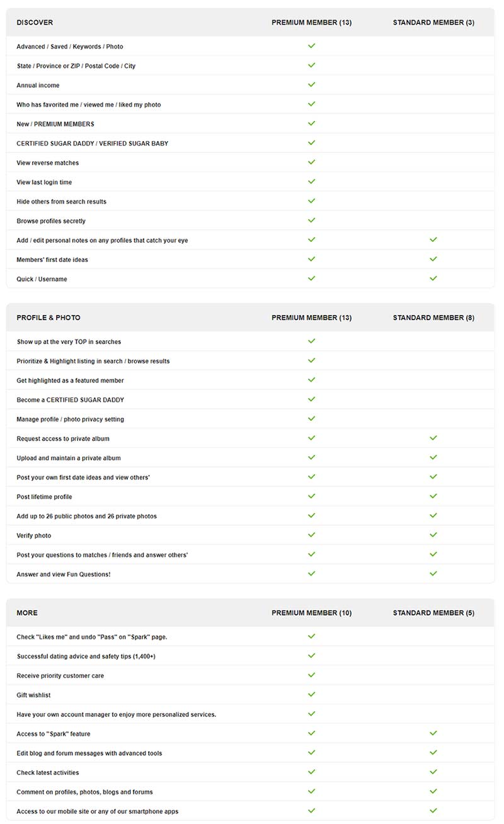Click Standard checkmark for Post lifetime profile
This screenshot has width=504, height=824.
[433, 496]
